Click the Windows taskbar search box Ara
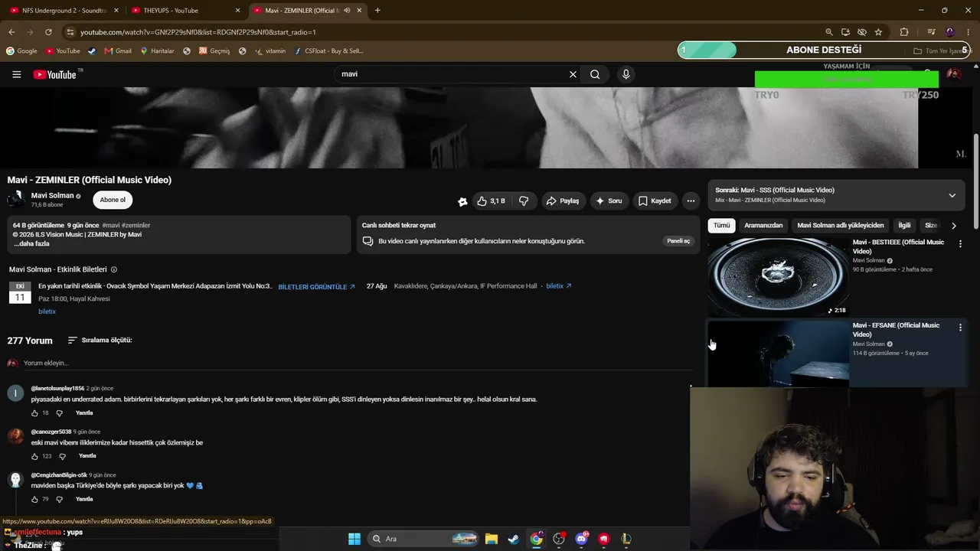 pos(423,539)
